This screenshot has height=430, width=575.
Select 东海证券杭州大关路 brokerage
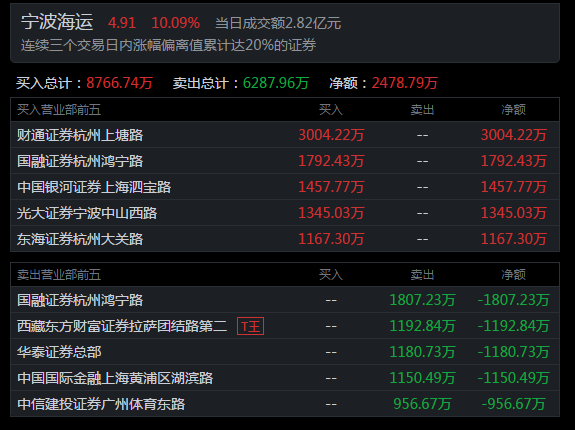80,239
